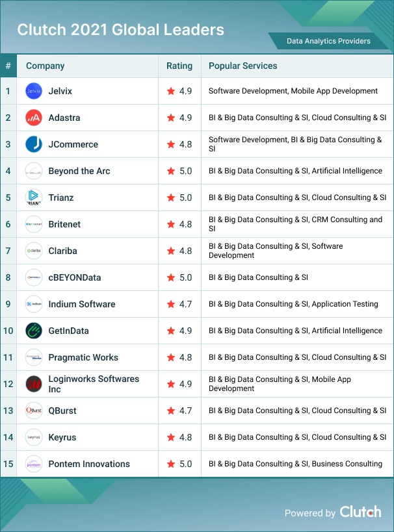Viewport: 394px width, 532px height.
Task: Click the QBurst company name
Action: coord(62,411)
